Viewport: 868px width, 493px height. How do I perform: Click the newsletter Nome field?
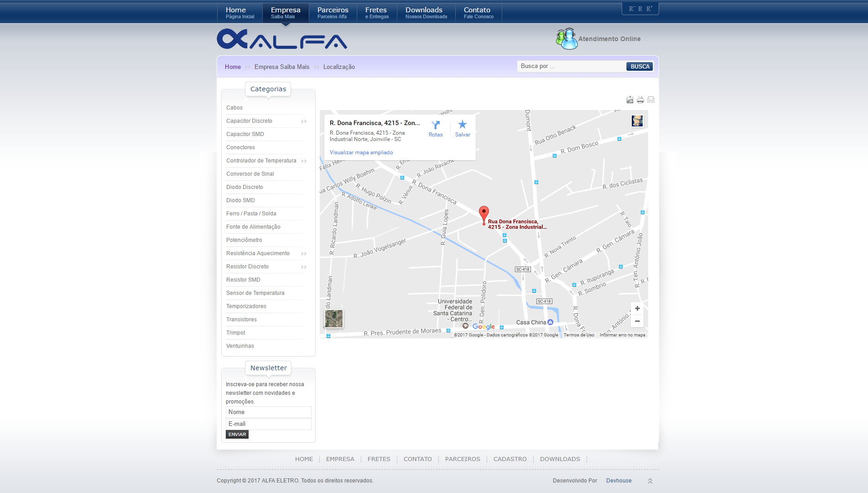pos(268,412)
